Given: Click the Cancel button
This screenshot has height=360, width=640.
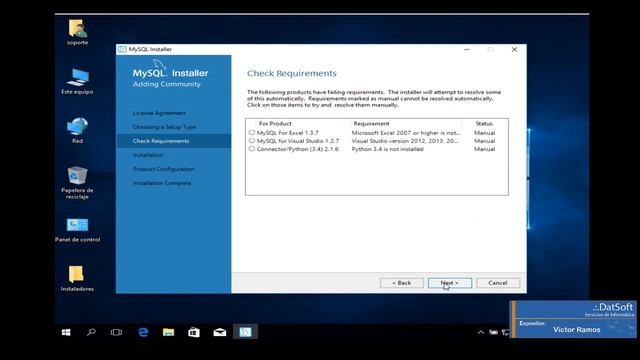Looking at the screenshot, I should [498, 283].
